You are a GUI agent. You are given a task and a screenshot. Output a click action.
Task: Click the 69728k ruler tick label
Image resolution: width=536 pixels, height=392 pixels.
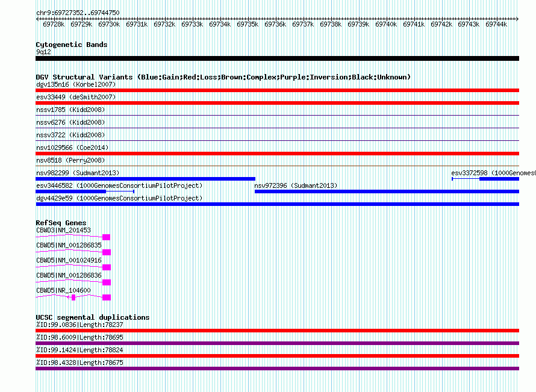click(54, 24)
